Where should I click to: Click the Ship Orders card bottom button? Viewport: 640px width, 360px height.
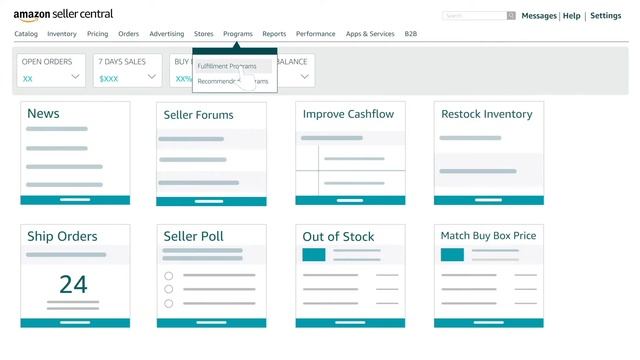75,323
